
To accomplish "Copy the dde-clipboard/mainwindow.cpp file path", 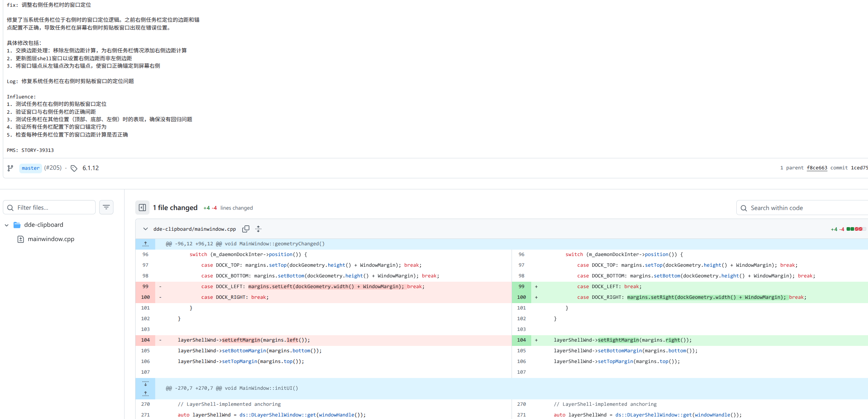I will coord(246,229).
